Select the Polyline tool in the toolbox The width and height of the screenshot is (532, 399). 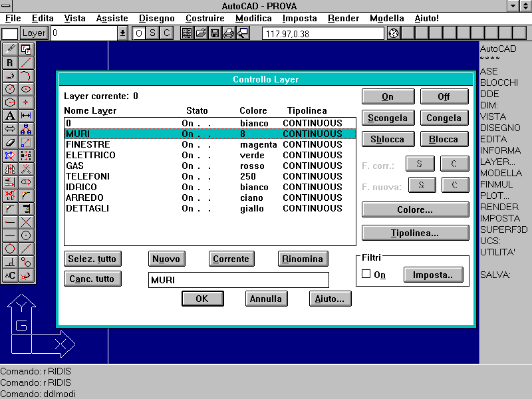pos(10,76)
